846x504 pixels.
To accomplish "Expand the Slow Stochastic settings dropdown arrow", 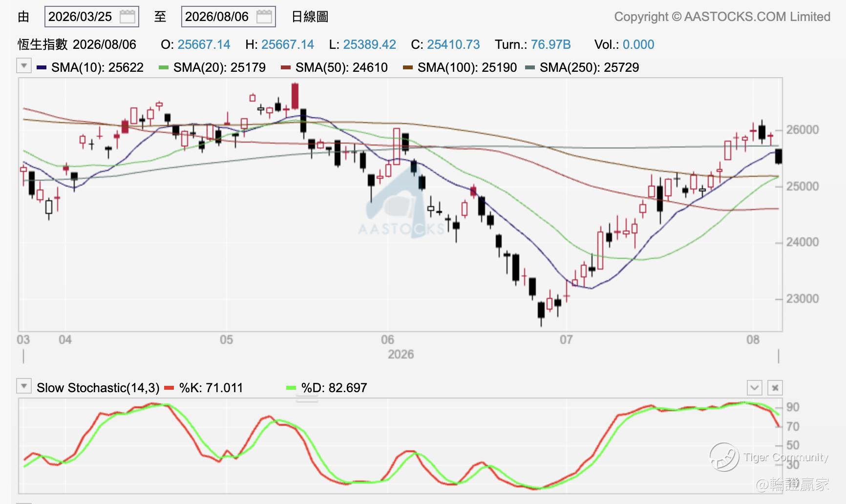I will pos(24,386).
